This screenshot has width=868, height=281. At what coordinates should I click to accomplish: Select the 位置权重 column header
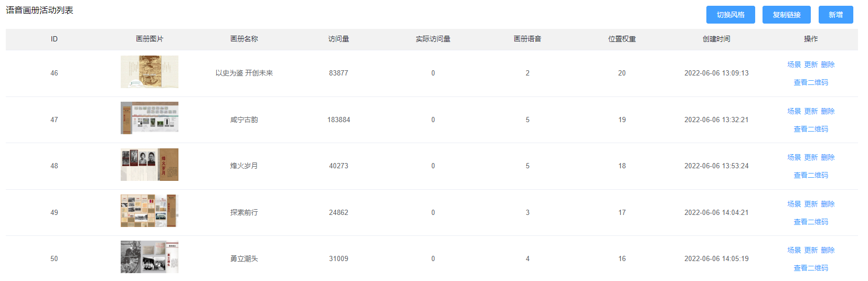[622, 39]
